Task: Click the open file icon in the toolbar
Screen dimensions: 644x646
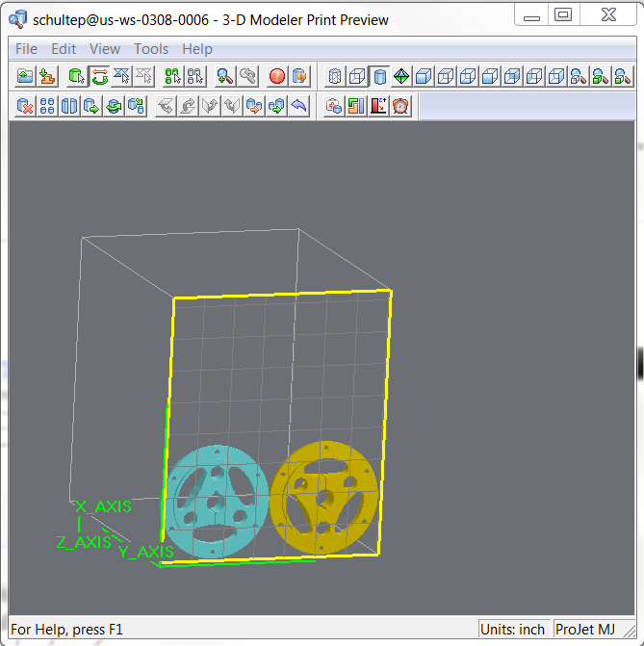Action: [25, 76]
